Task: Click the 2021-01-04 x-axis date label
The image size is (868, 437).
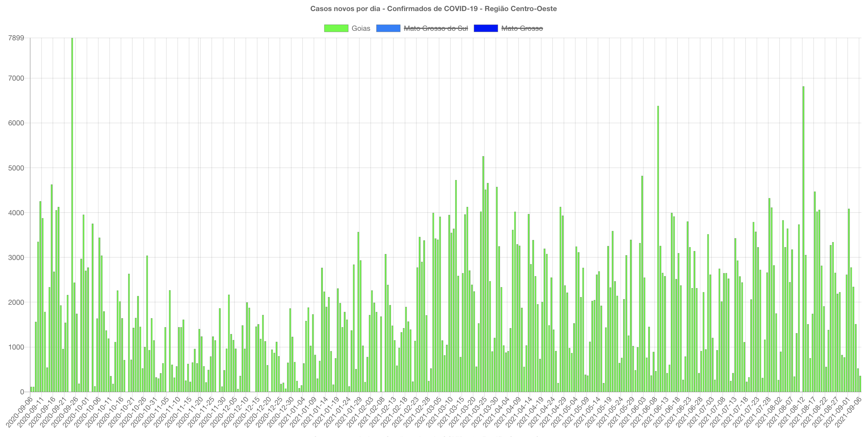Action: 292,412
